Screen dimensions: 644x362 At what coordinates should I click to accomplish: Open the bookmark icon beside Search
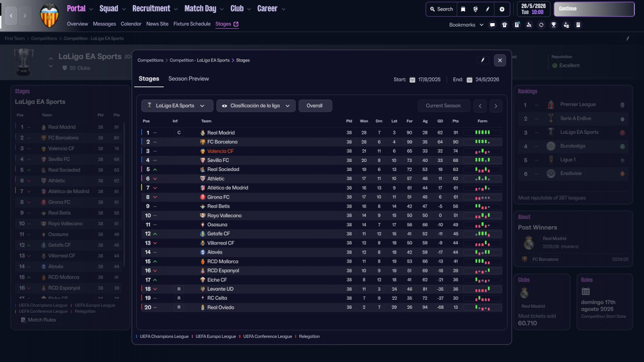click(x=463, y=9)
